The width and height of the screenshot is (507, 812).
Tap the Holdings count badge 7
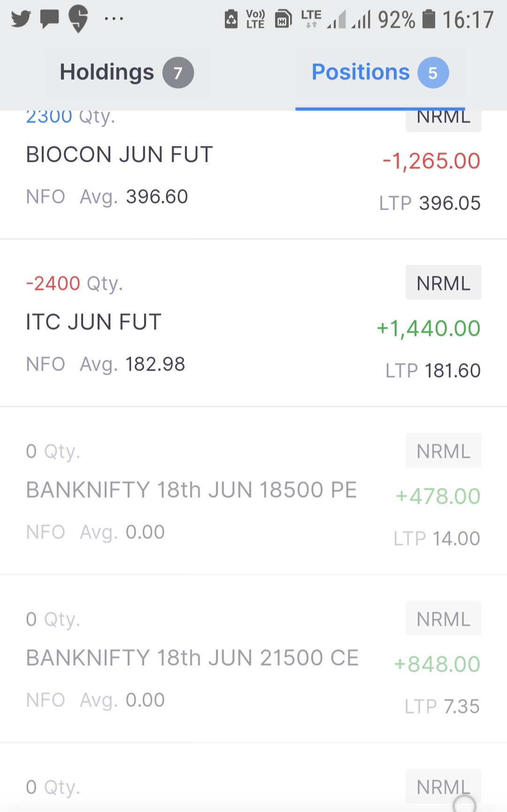[178, 73]
